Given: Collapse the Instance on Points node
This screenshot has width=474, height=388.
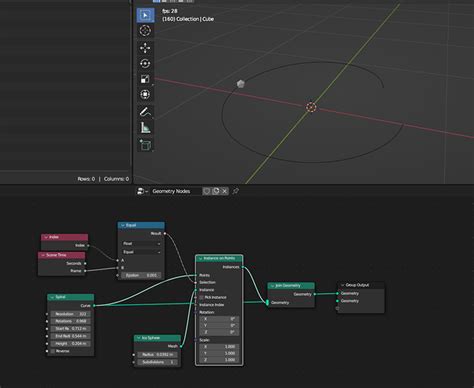Looking at the screenshot, I should [200, 259].
